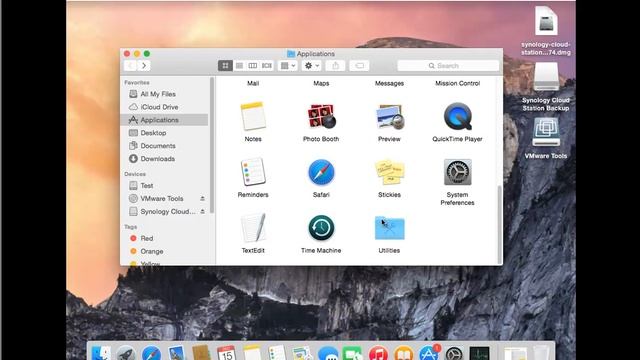Click the Finder sidebar scrollbar

211,144
